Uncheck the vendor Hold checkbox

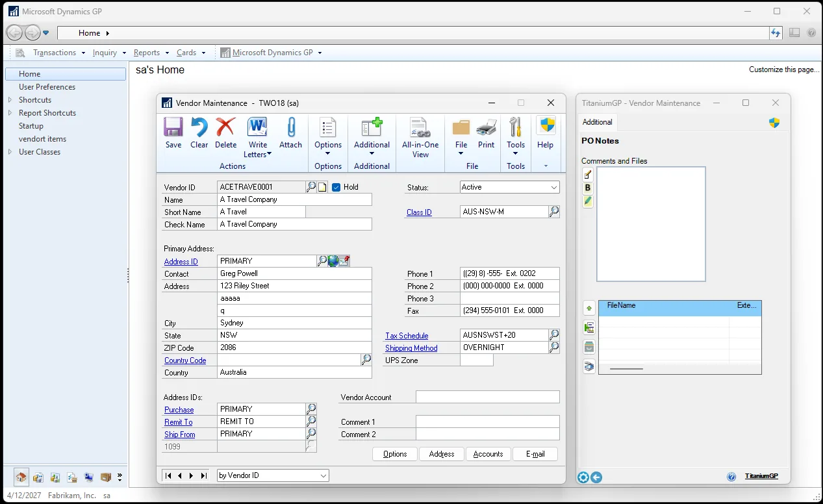[336, 187]
